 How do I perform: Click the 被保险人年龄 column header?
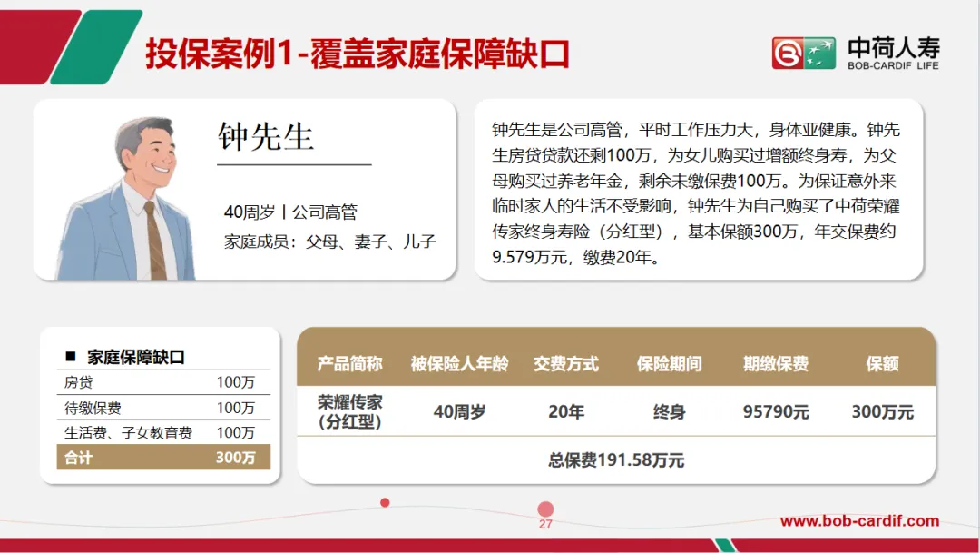coord(459,363)
